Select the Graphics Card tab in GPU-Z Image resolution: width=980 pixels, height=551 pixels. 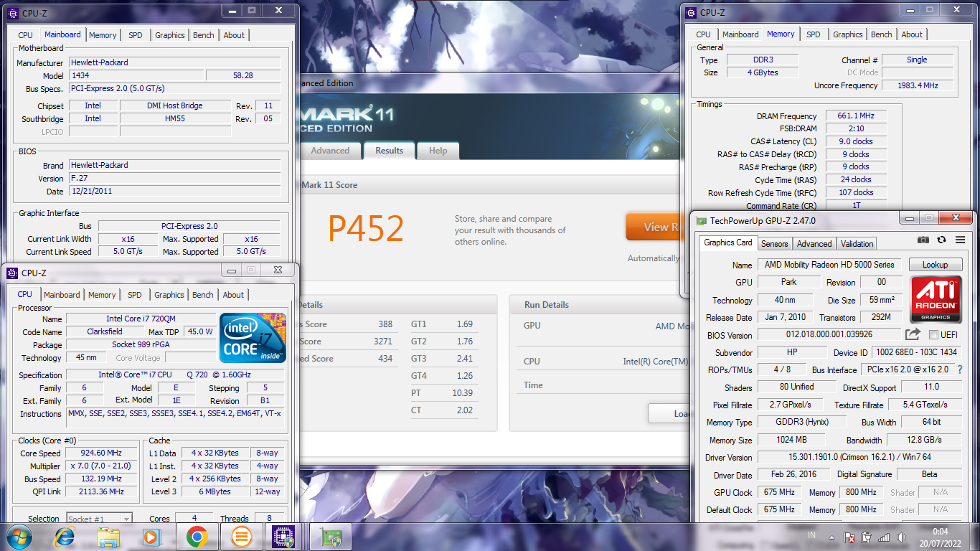[x=728, y=242]
